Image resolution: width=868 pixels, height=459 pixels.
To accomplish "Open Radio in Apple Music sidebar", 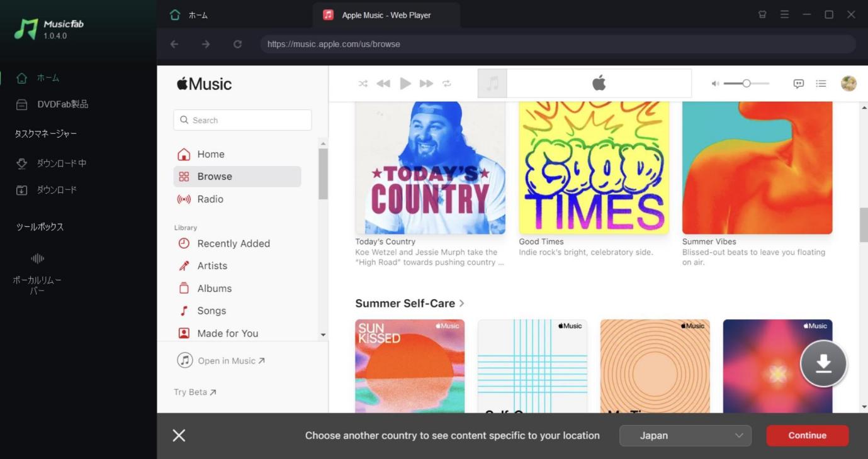I will (237, 199).
